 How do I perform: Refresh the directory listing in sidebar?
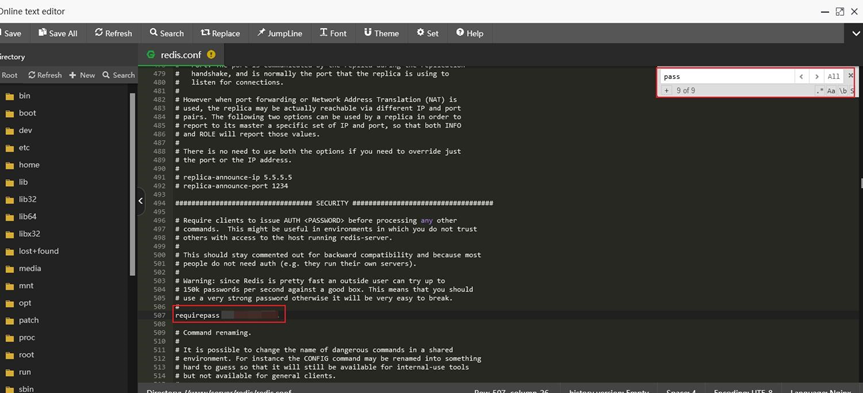(x=45, y=75)
